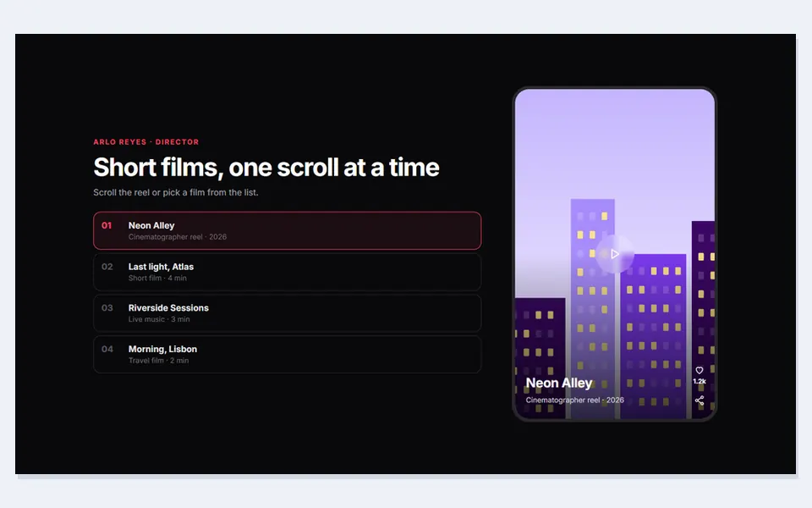Click the share icon on the reel

point(700,400)
